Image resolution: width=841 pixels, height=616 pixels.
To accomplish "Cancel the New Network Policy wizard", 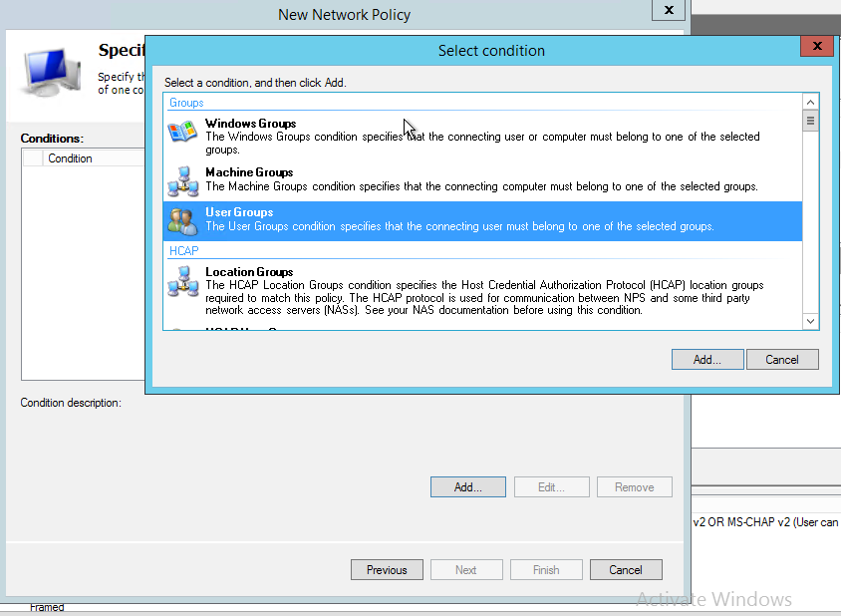I will (x=626, y=570).
